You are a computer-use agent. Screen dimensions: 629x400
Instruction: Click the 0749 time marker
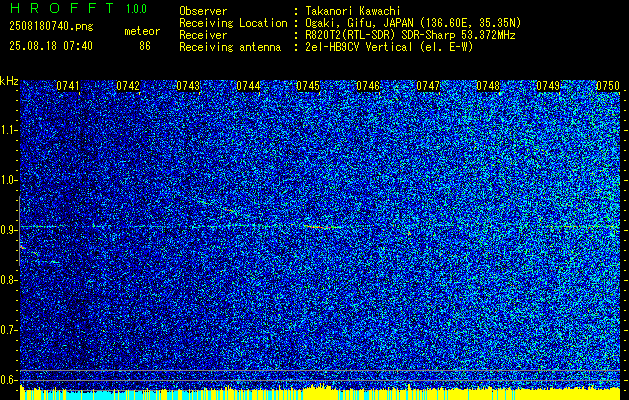point(548,86)
